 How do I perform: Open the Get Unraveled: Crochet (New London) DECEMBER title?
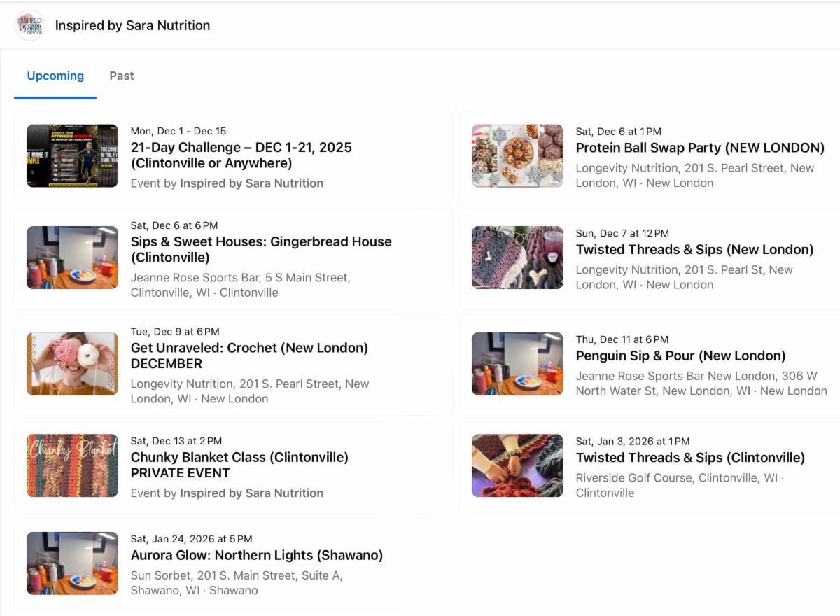[249, 356]
